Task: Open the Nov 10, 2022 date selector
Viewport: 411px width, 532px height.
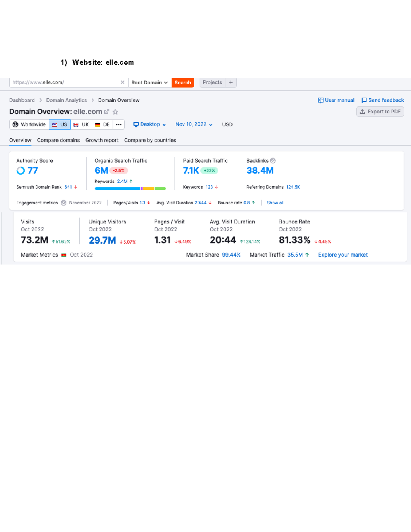Action: click(x=194, y=124)
